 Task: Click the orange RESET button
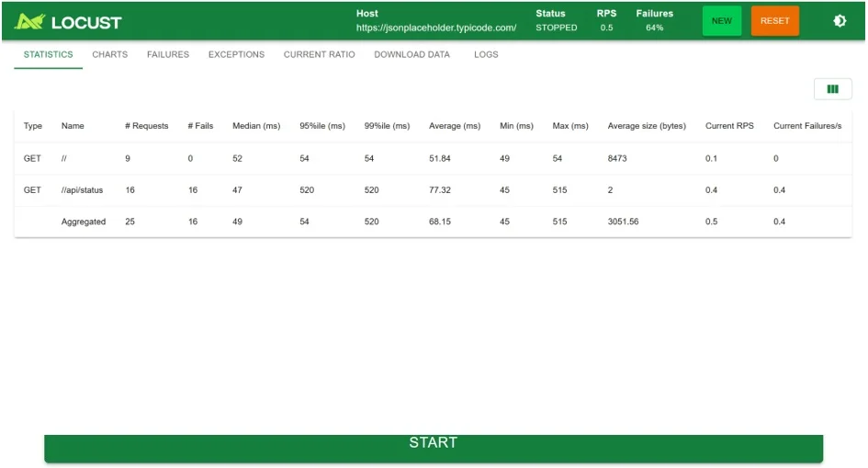click(774, 21)
